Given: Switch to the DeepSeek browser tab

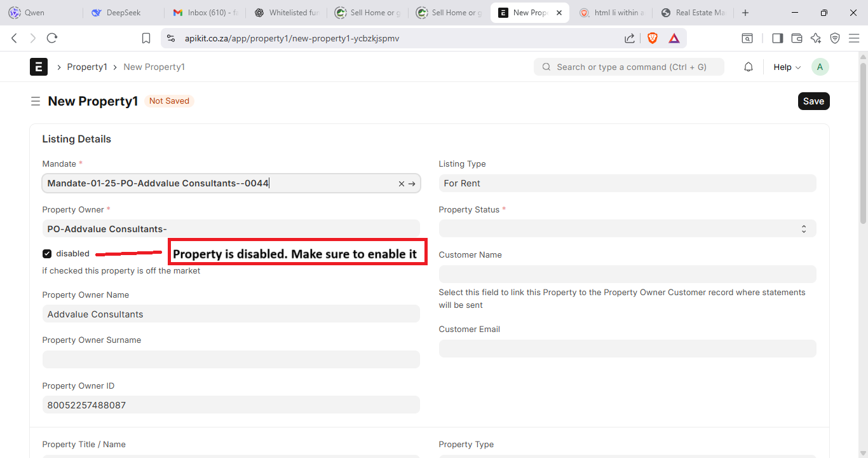Looking at the screenshot, I should (123, 13).
